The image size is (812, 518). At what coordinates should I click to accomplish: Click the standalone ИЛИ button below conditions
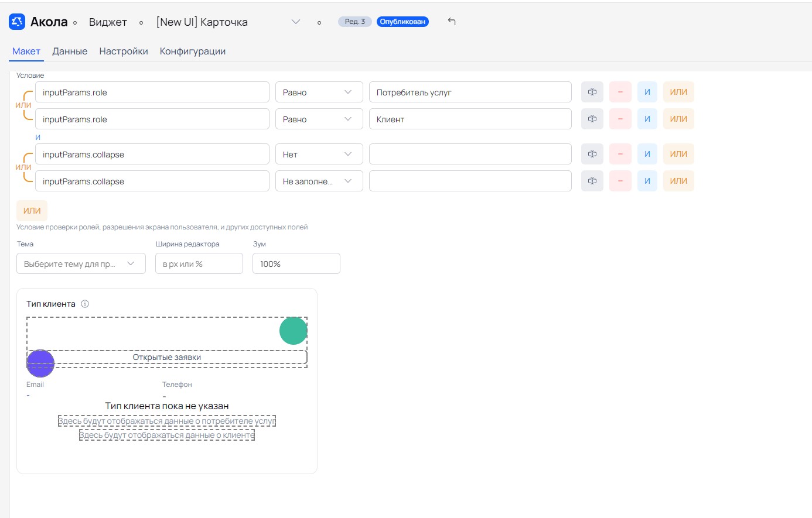[x=32, y=211]
